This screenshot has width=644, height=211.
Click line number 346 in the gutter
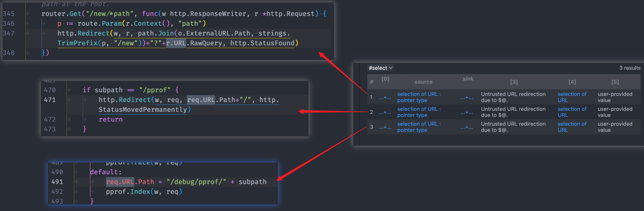(x=9, y=23)
